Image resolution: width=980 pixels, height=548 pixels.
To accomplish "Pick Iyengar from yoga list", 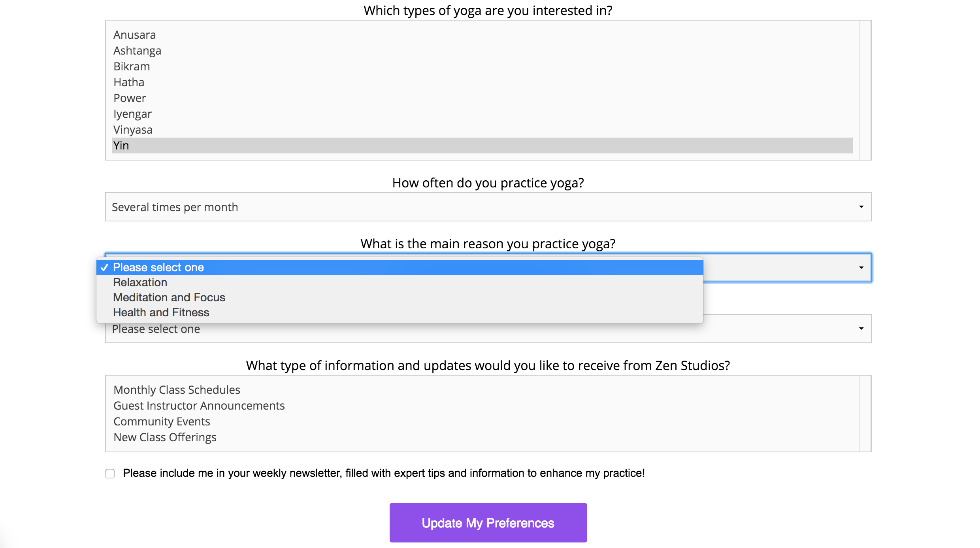I will pyautogui.click(x=132, y=114).
